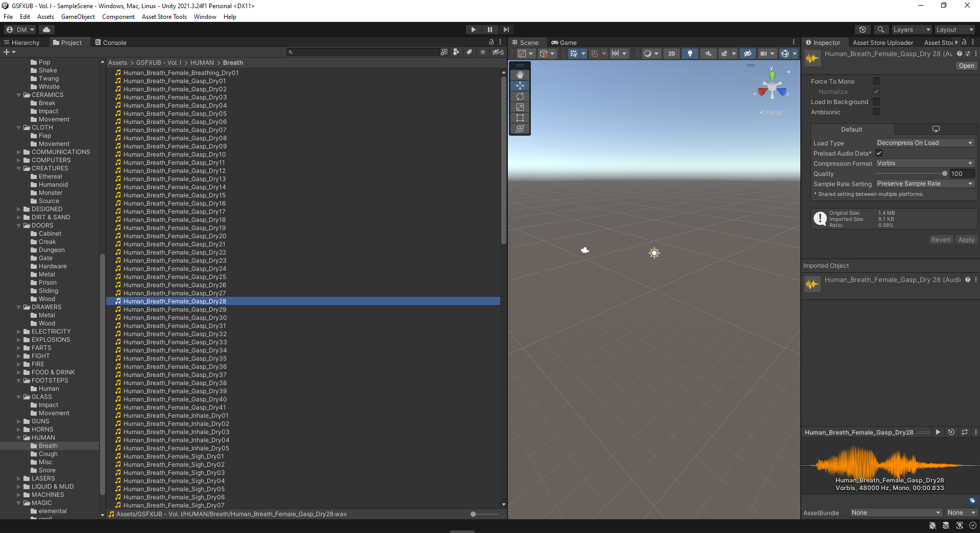Open presets icon in Inspector header
Image resolution: width=980 pixels, height=533 pixels.
[968, 54]
